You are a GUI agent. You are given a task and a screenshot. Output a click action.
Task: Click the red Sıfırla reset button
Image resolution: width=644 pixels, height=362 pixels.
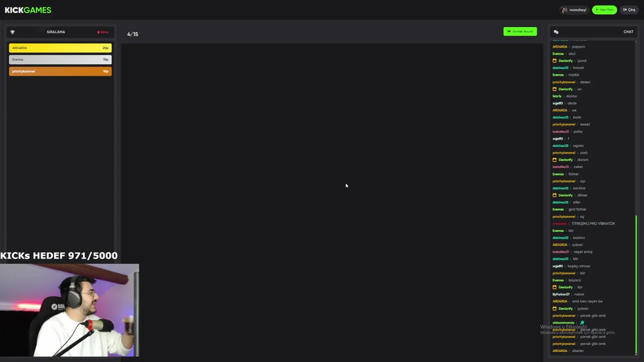click(x=103, y=32)
